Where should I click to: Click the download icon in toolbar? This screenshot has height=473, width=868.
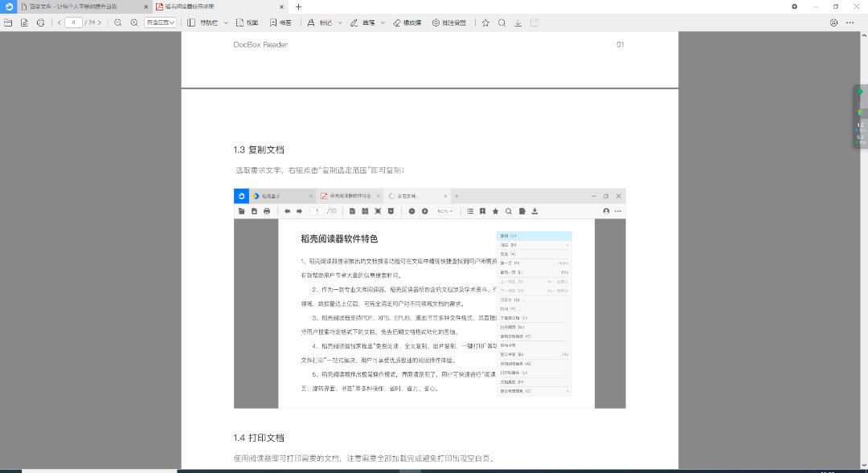pyautogui.click(x=518, y=22)
